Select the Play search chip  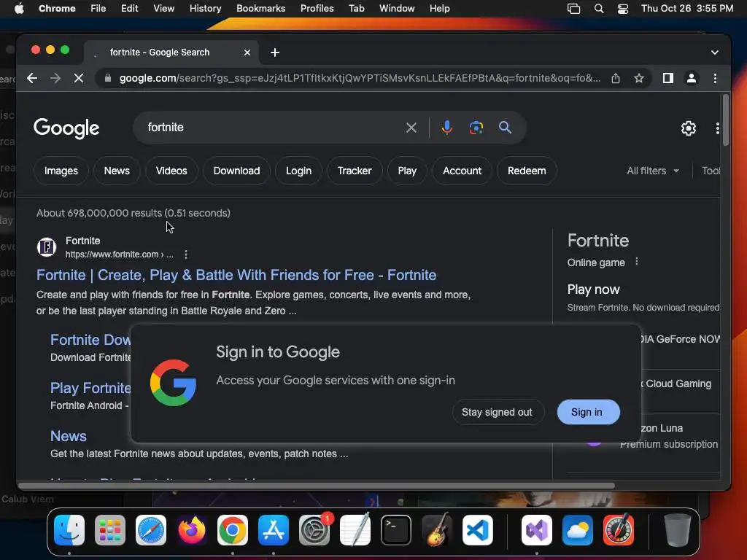(x=407, y=171)
